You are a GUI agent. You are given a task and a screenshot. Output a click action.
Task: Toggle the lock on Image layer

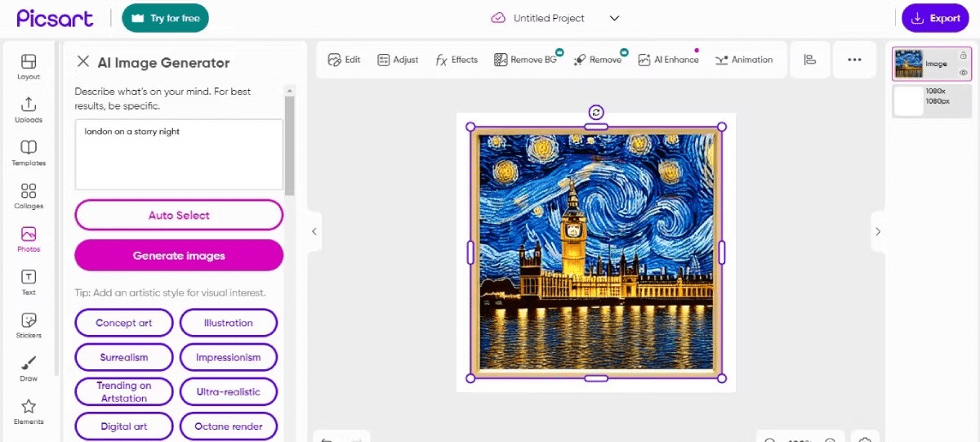(964, 56)
